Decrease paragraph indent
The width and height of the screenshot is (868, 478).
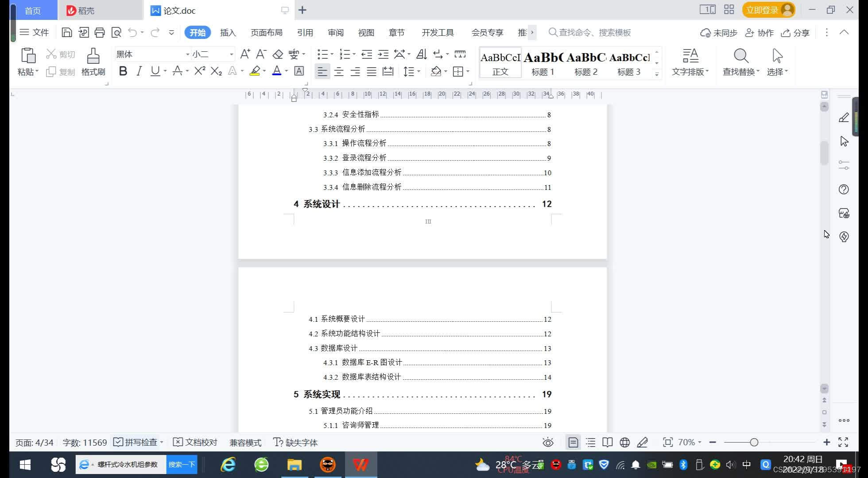pos(367,54)
